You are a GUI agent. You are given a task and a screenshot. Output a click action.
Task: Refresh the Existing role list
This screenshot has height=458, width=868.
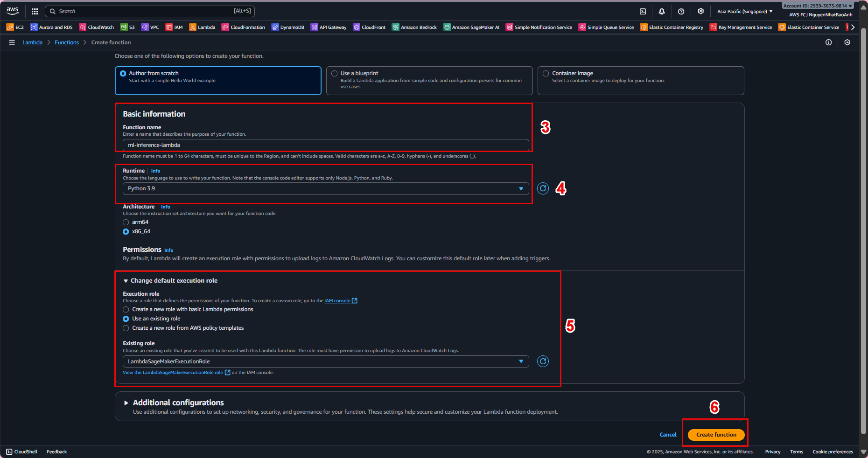[x=543, y=361]
